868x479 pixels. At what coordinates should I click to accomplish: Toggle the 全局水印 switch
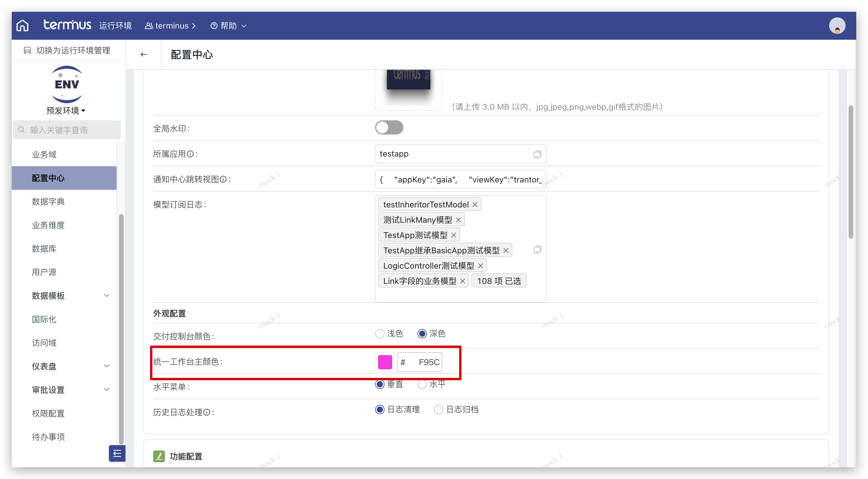(x=389, y=128)
